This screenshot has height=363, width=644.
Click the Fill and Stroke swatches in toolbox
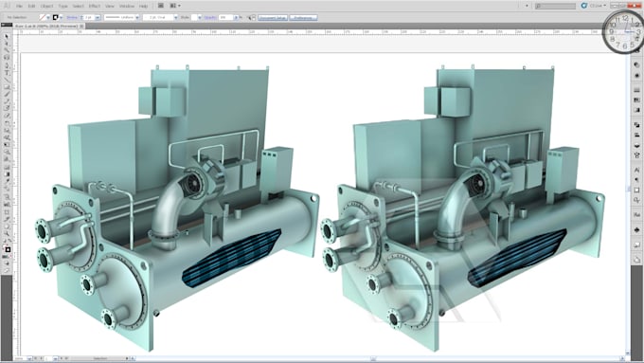point(7,248)
